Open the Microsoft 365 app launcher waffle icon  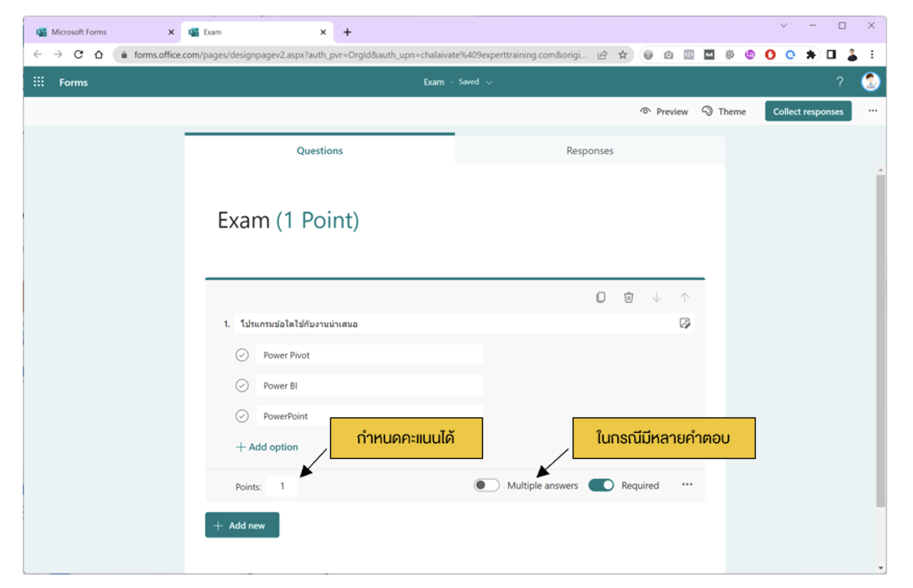(39, 82)
